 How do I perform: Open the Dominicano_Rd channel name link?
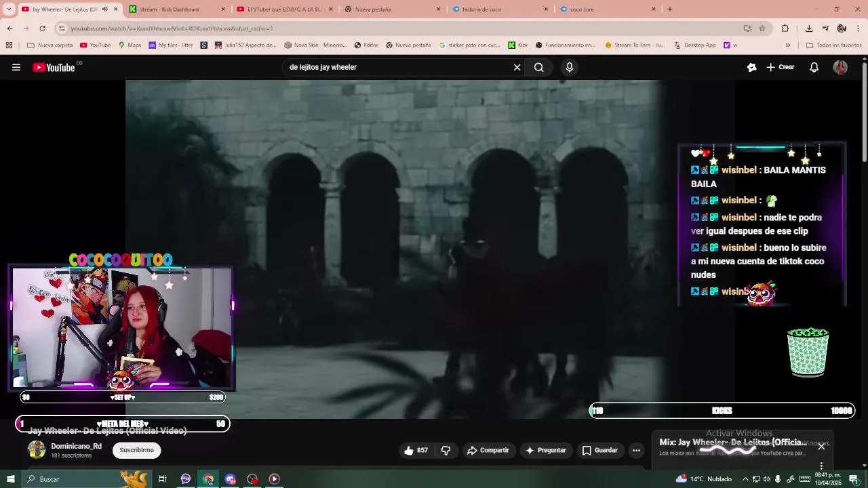point(77,446)
